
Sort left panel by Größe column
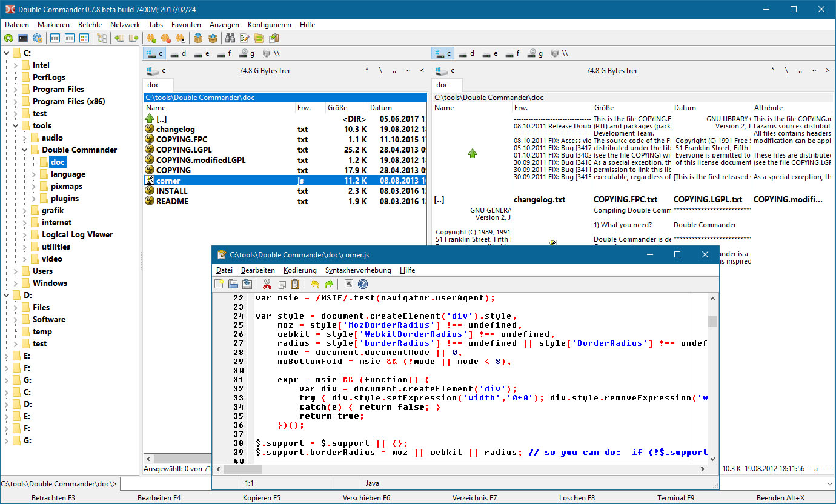click(345, 108)
